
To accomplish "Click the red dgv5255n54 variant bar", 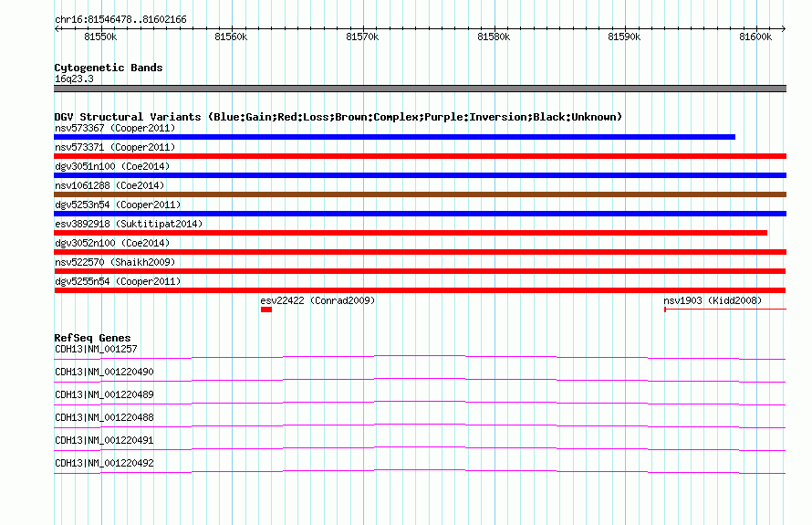I will point(420,290).
